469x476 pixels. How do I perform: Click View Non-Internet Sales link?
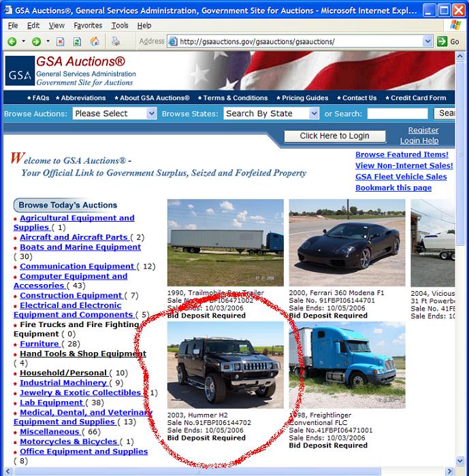pyautogui.click(x=404, y=166)
